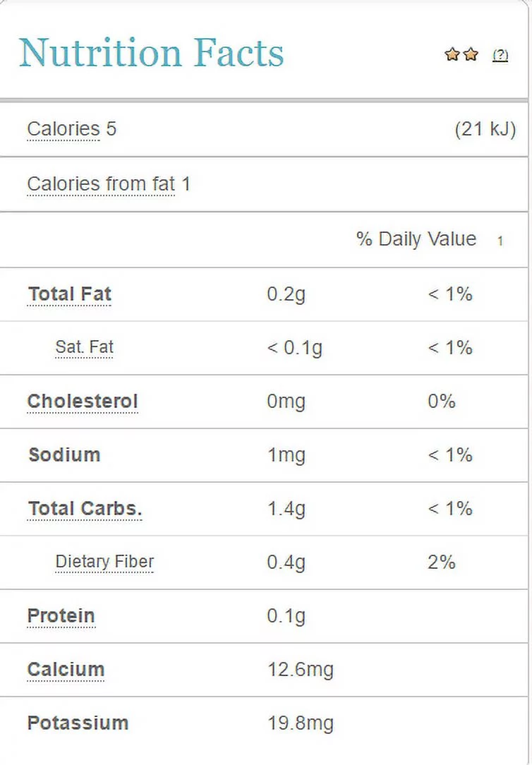
Task: Open the Protein nutrient link
Action: point(61,616)
